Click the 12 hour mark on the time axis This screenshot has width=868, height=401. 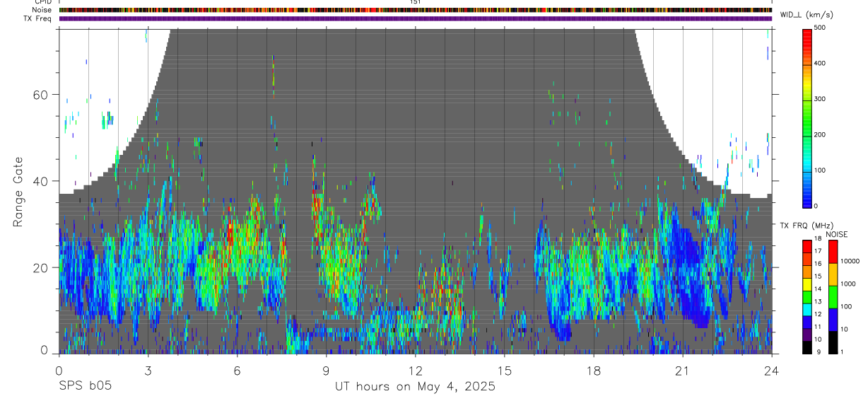[415, 371]
